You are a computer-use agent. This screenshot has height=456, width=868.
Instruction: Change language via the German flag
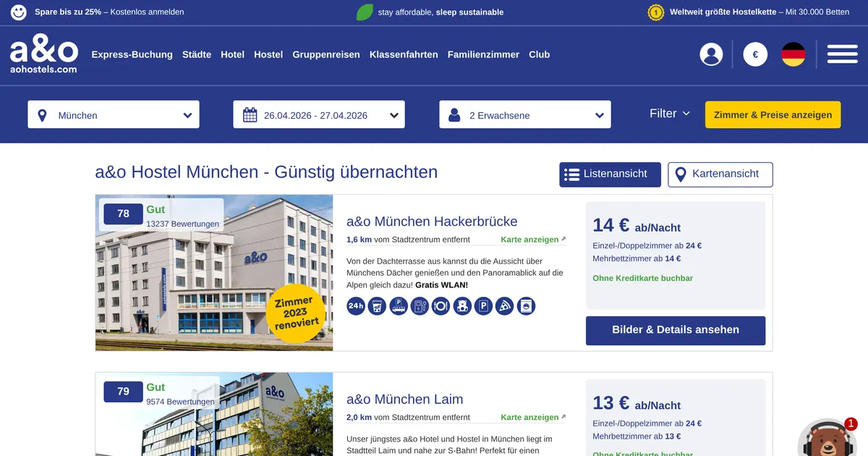pos(793,54)
